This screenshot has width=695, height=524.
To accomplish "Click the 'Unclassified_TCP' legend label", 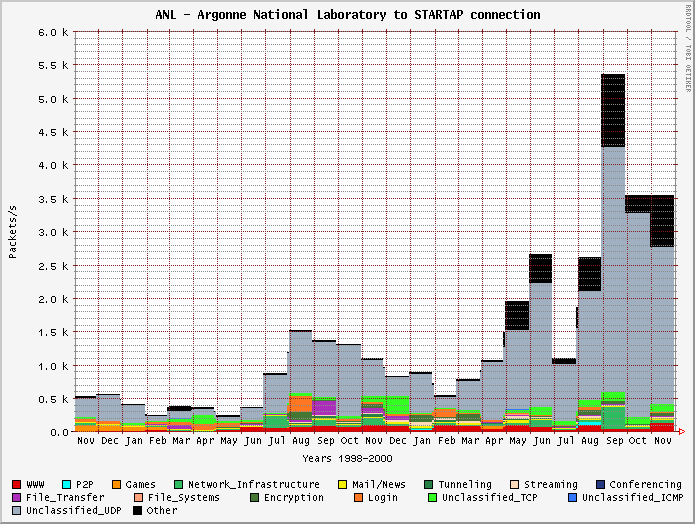I will point(490,497).
